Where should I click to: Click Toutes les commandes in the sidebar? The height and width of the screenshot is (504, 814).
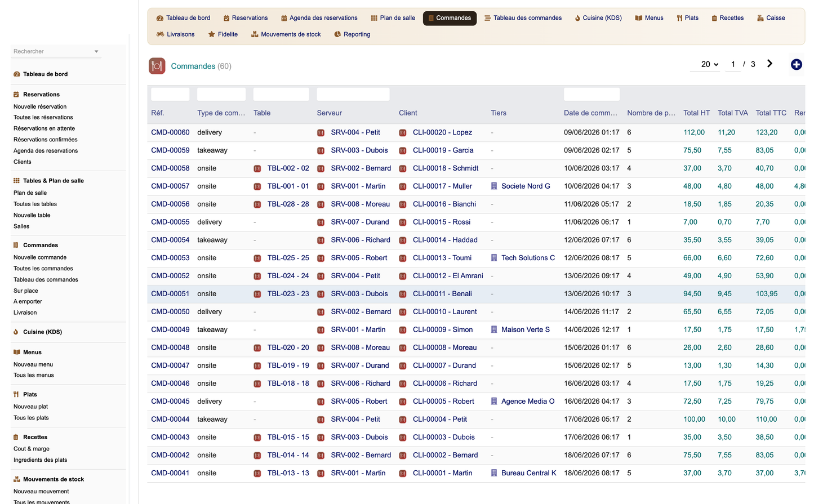click(x=43, y=269)
